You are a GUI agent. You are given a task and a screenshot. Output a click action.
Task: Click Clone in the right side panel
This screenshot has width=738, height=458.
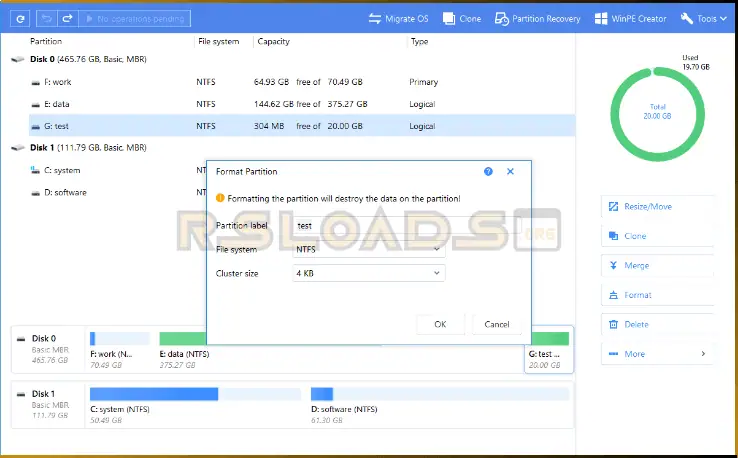[657, 236]
